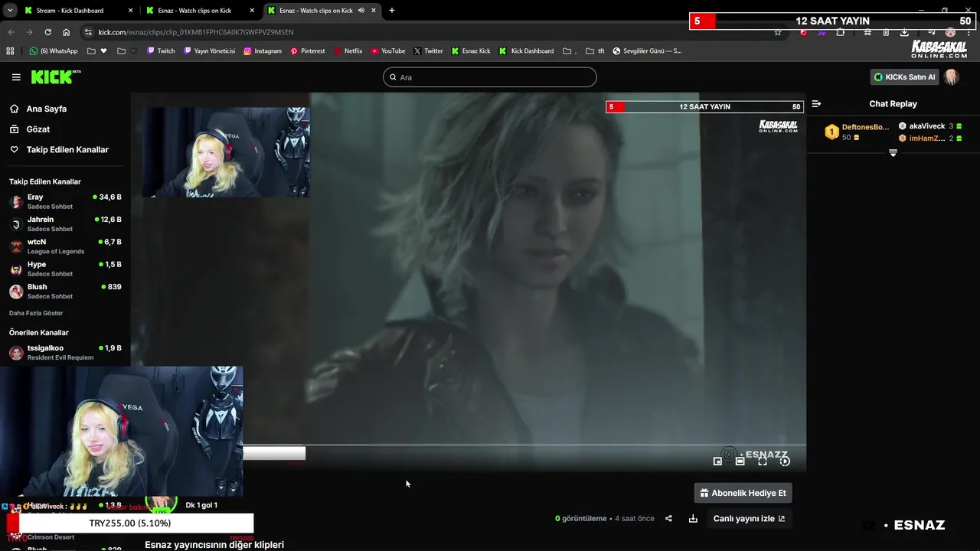Open Blush channel in followed list
Image resolution: width=980 pixels, height=551 pixels.
click(65, 291)
